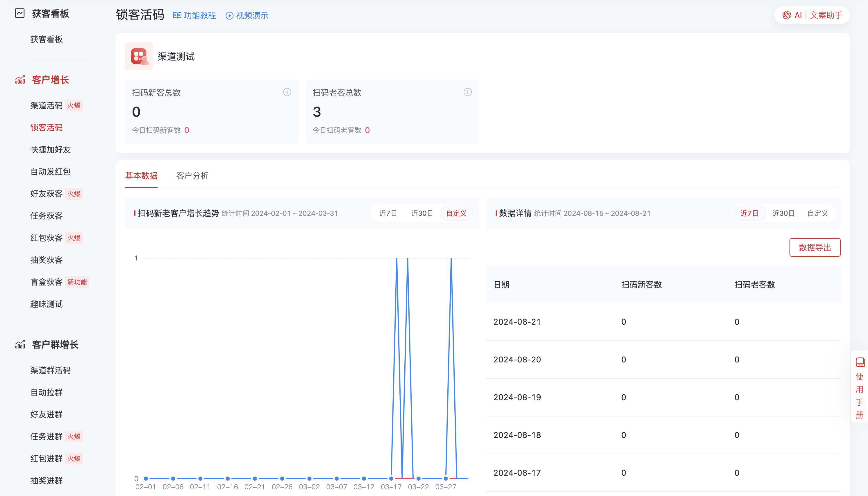Open the 使用手册 handbook icon on right edge
The width and height of the screenshot is (868, 496).
(x=860, y=362)
